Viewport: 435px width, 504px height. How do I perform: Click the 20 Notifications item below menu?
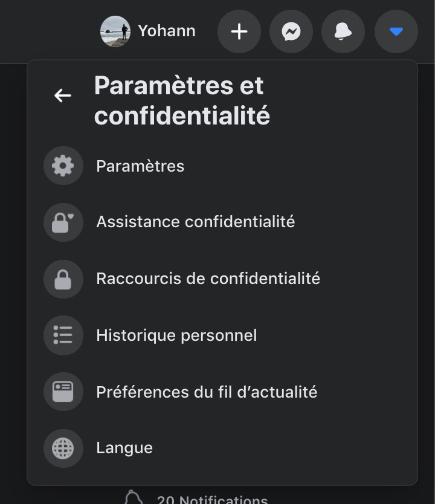(x=211, y=499)
